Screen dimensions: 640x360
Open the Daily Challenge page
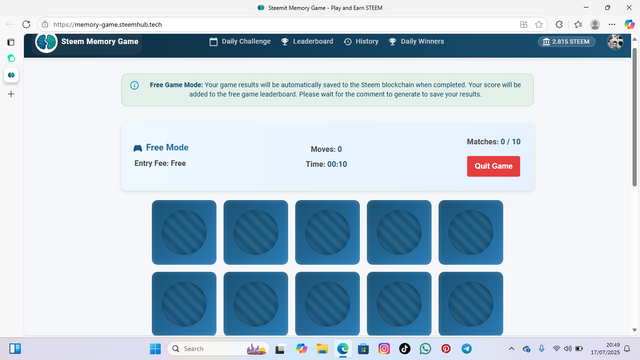(x=240, y=42)
